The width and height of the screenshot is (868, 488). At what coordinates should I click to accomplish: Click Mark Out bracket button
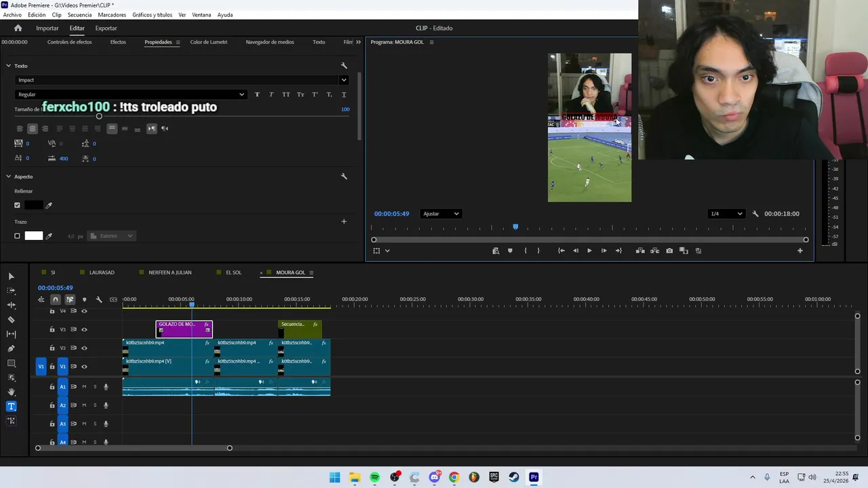coord(538,251)
